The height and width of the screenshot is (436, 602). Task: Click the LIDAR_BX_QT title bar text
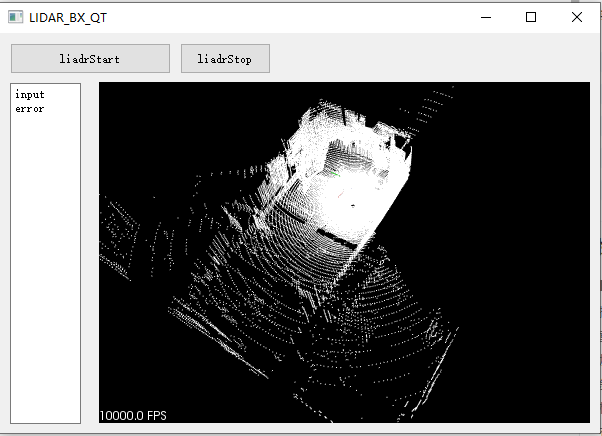click(68, 18)
